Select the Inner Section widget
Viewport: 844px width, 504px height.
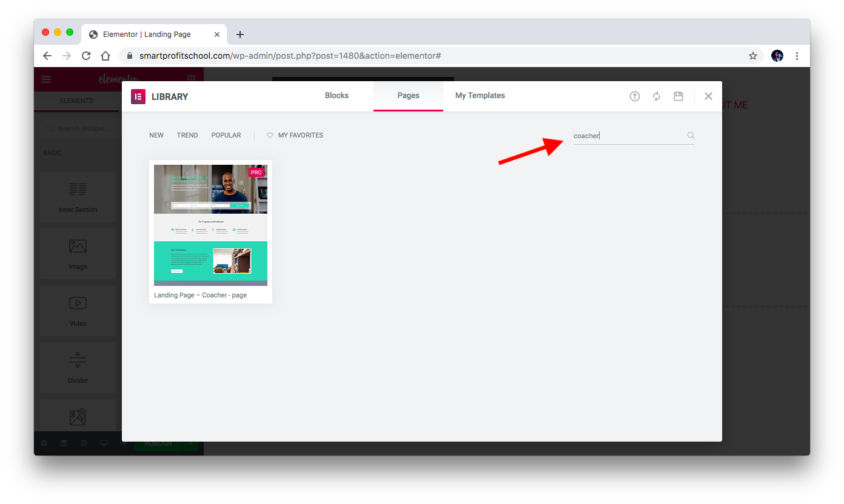coord(78,196)
